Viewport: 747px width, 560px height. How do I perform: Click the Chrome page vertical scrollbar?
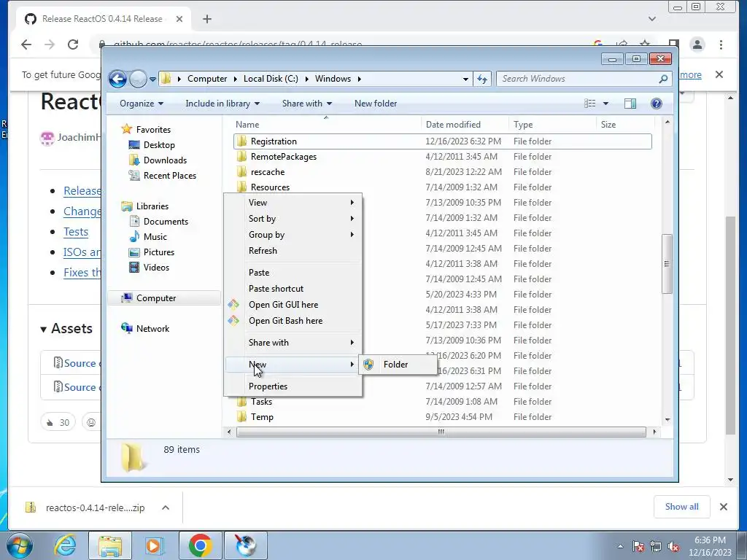pos(730,325)
